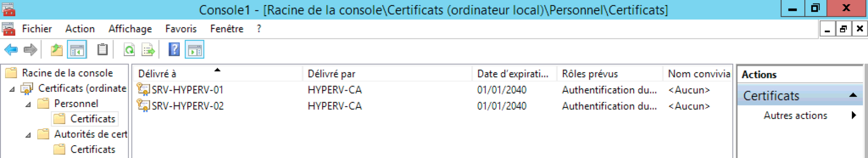868x158 pixels.
Task: Toggle the console tree show/hide icon
Action: point(77,50)
